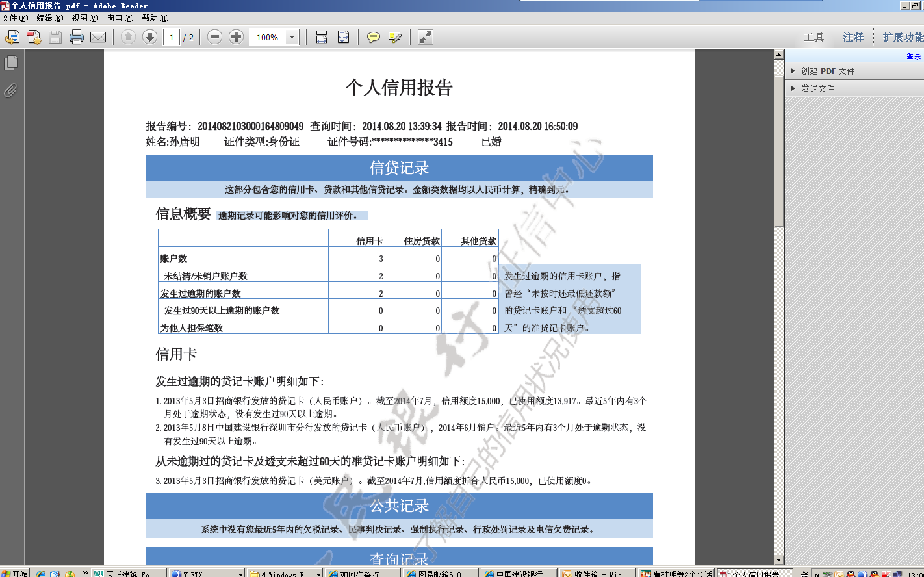Image resolution: width=924 pixels, height=577 pixels.
Task: Click the 信息概要 heading
Action: 183,214
